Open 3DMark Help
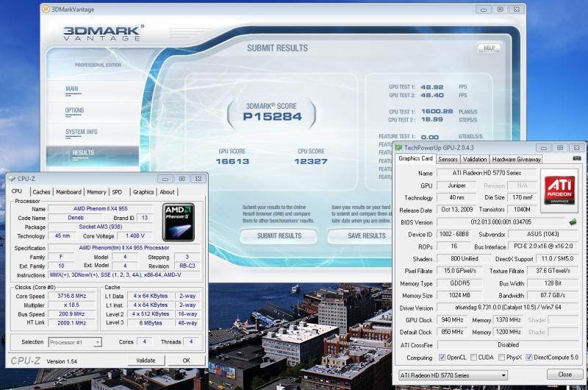Image resolution: width=588 pixels, height=390 pixels. pyautogui.click(x=488, y=48)
